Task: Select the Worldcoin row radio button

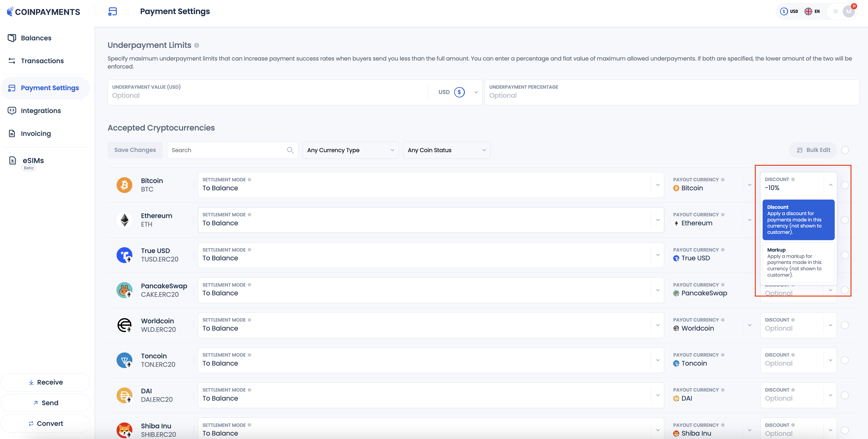Action: pyautogui.click(x=844, y=325)
